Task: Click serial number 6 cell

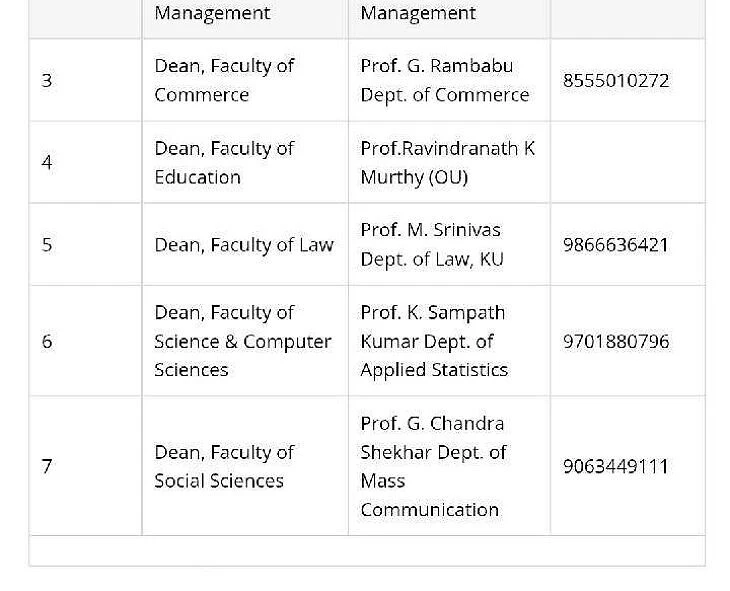Action: coord(85,341)
